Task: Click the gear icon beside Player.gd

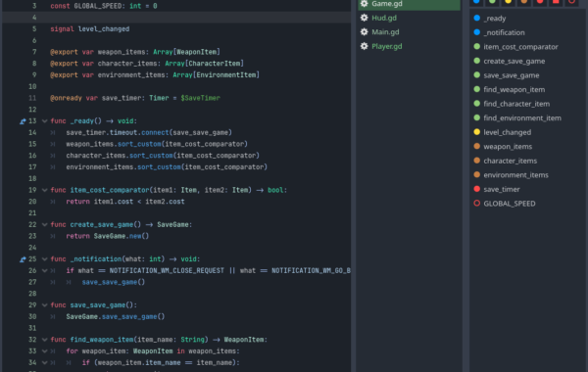Action: [364, 46]
